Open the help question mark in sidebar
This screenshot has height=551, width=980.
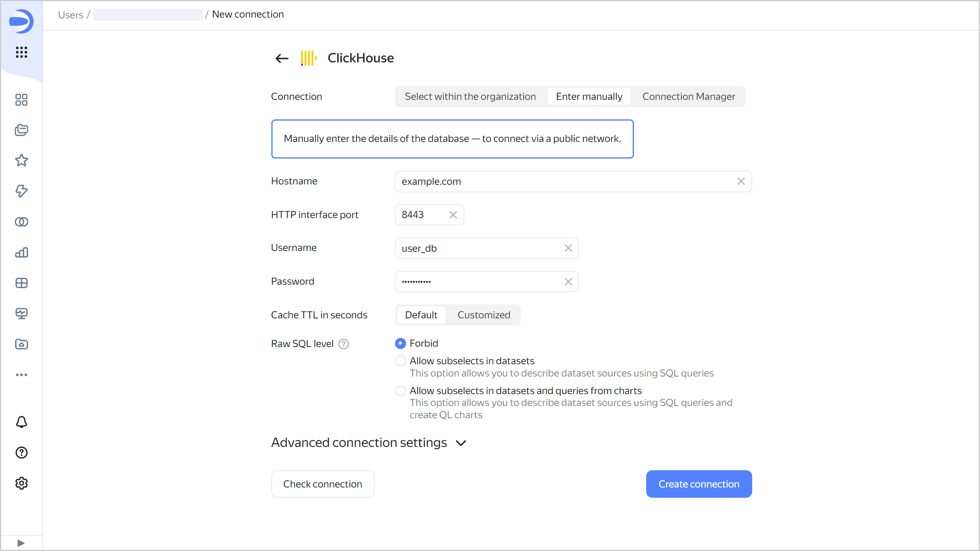tap(21, 453)
